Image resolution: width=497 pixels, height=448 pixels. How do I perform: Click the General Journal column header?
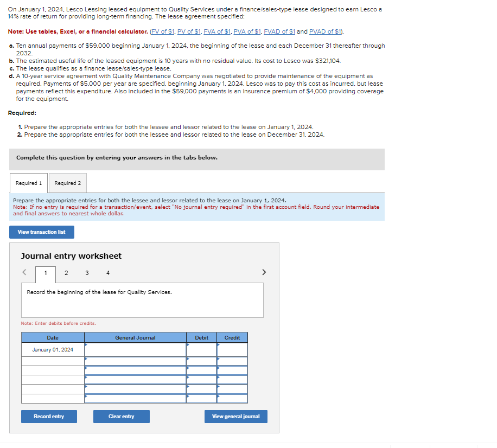(x=135, y=337)
